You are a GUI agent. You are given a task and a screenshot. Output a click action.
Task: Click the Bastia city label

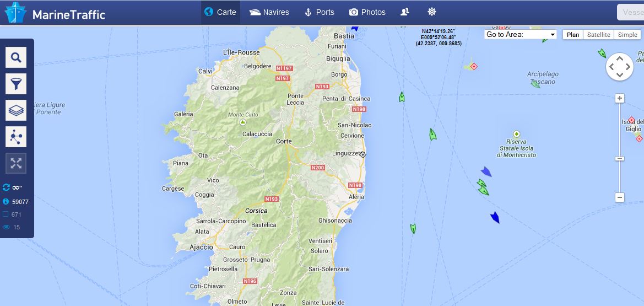[x=344, y=36]
